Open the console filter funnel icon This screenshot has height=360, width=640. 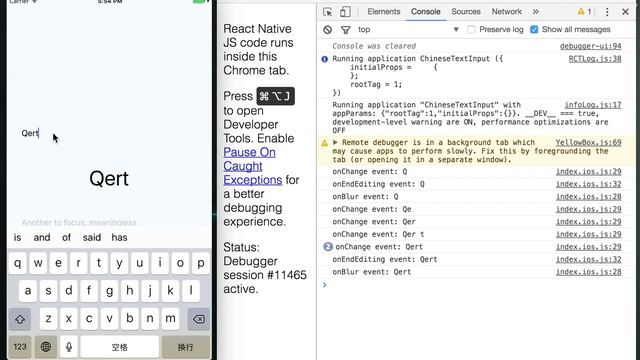tap(345, 29)
